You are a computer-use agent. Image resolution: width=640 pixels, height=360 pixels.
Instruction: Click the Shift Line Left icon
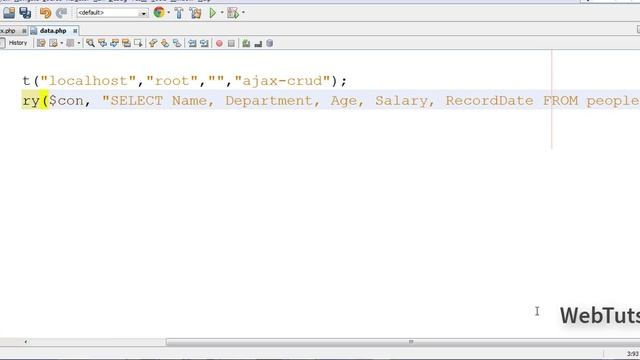point(192,43)
